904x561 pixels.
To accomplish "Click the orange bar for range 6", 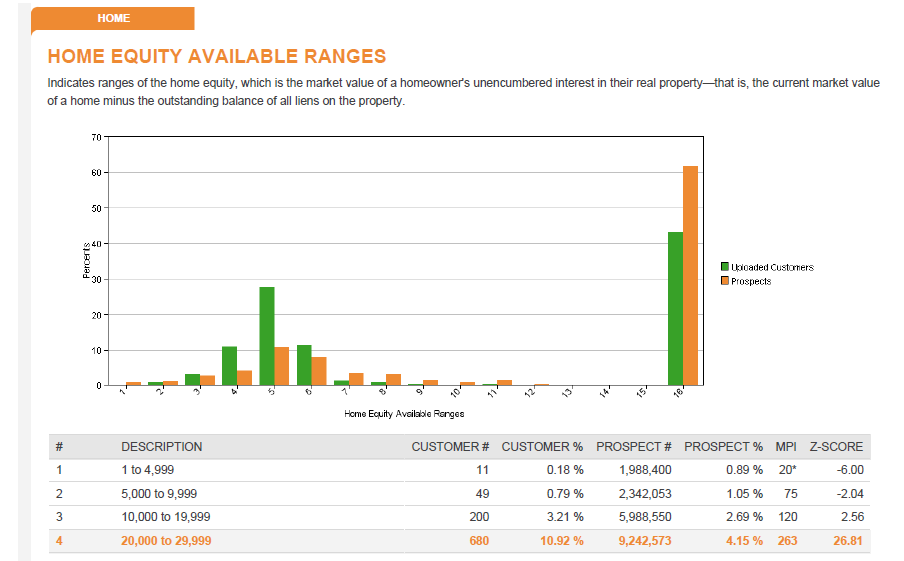I will click(319, 371).
